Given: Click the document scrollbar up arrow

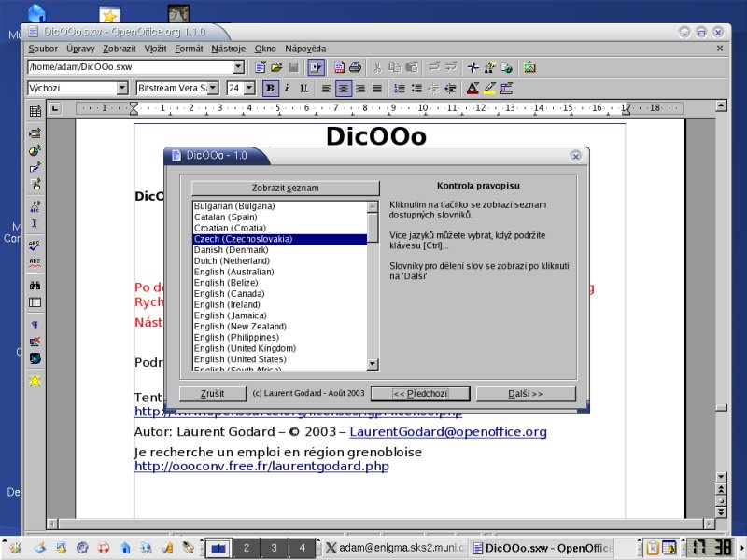Looking at the screenshot, I should click(721, 105).
